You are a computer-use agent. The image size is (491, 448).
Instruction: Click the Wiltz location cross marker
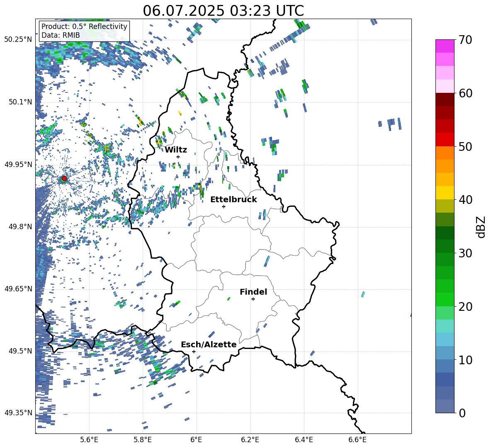pyautogui.click(x=178, y=157)
